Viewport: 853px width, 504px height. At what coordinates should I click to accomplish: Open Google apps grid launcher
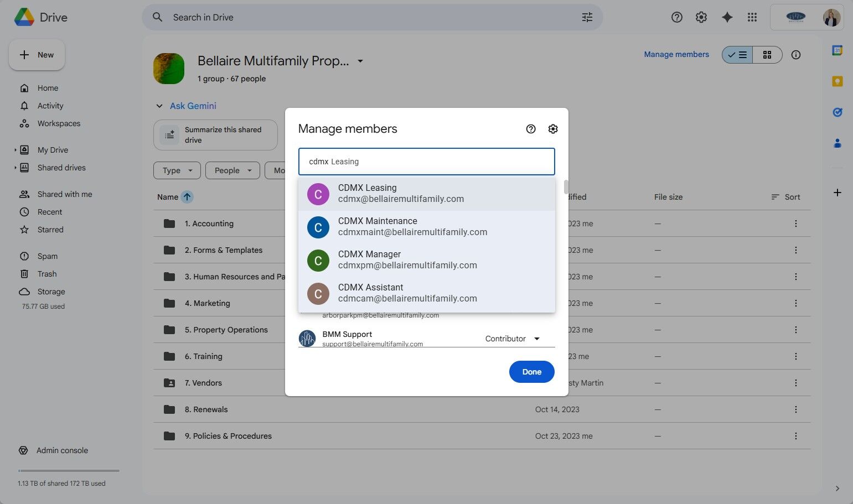click(752, 17)
